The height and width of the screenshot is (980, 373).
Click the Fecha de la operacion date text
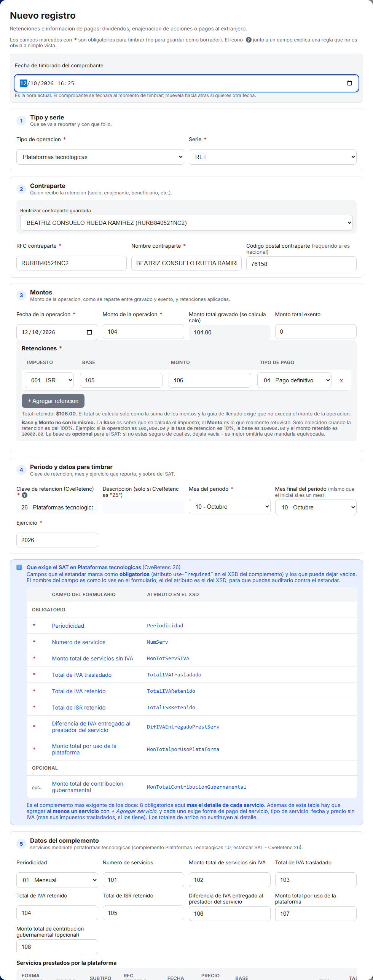tap(38, 332)
